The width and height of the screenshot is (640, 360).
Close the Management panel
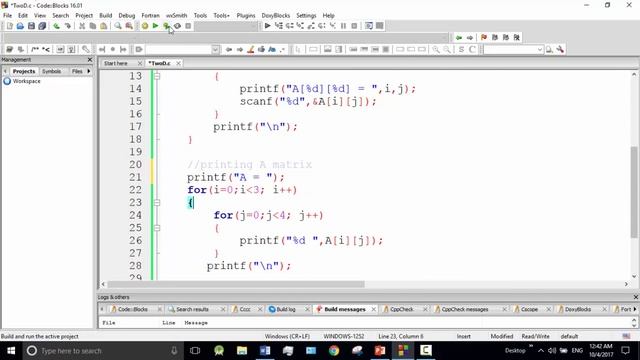coord(90,60)
